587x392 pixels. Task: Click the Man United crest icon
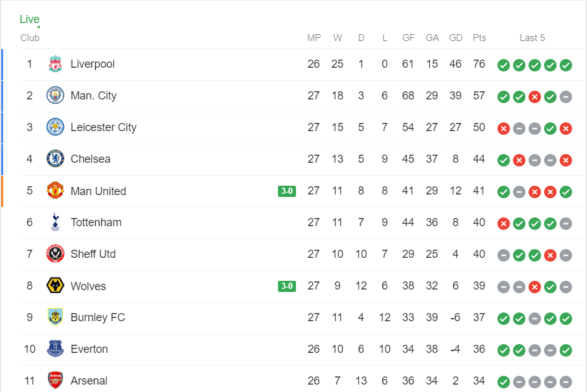55,191
